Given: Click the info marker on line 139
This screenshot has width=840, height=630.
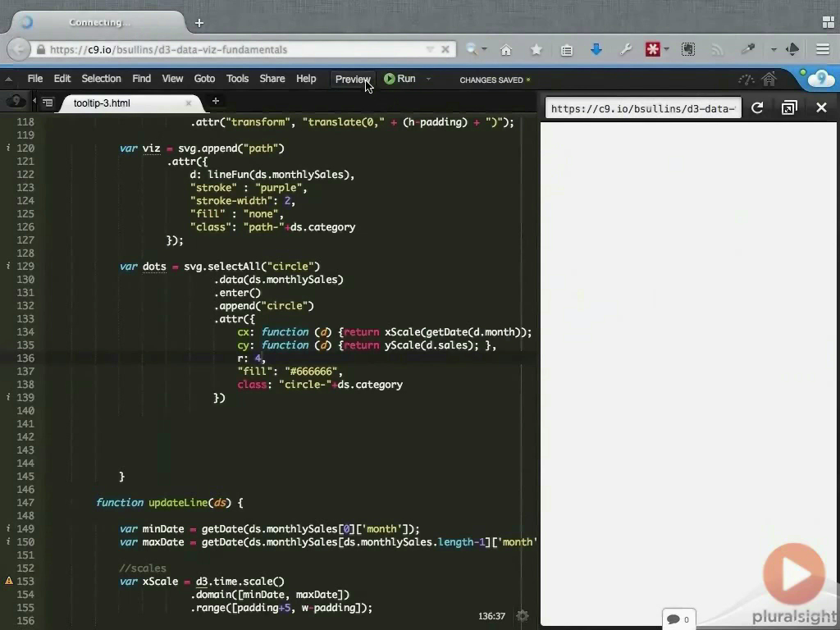Looking at the screenshot, I should point(8,397).
